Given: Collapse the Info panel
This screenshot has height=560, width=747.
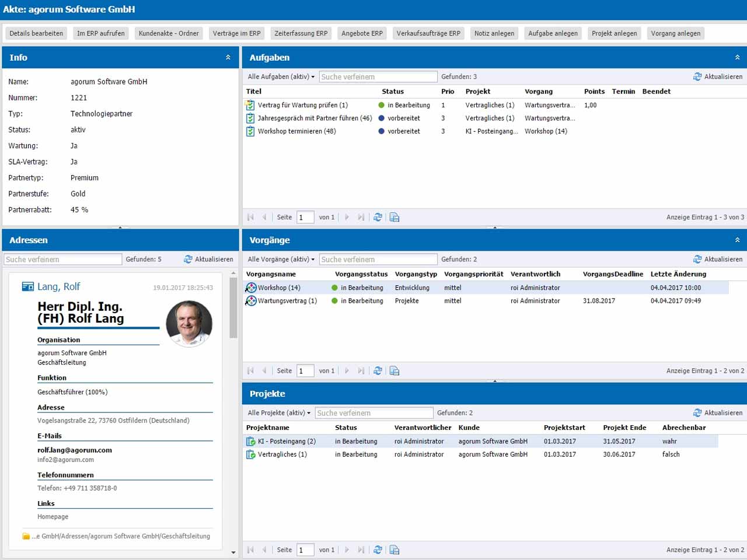Looking at the screenshot, I should (x=228, y=57).
